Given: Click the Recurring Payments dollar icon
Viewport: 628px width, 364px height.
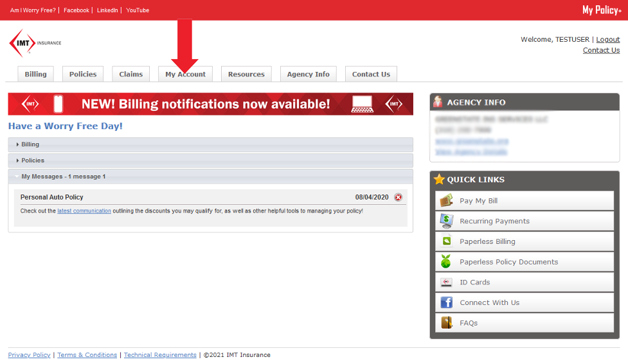Looking at the screenshot, I should point(446,221).
